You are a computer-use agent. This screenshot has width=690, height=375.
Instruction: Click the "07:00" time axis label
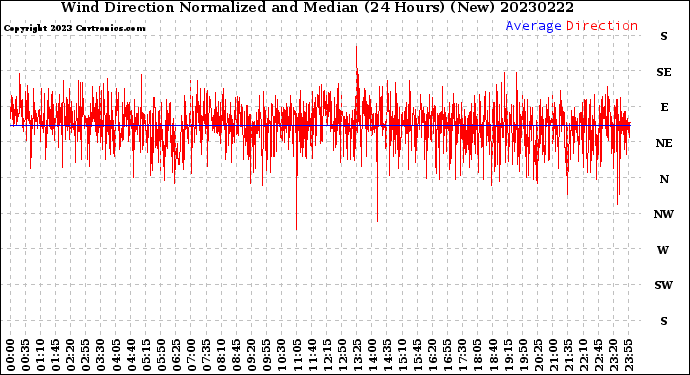point(191,355)
